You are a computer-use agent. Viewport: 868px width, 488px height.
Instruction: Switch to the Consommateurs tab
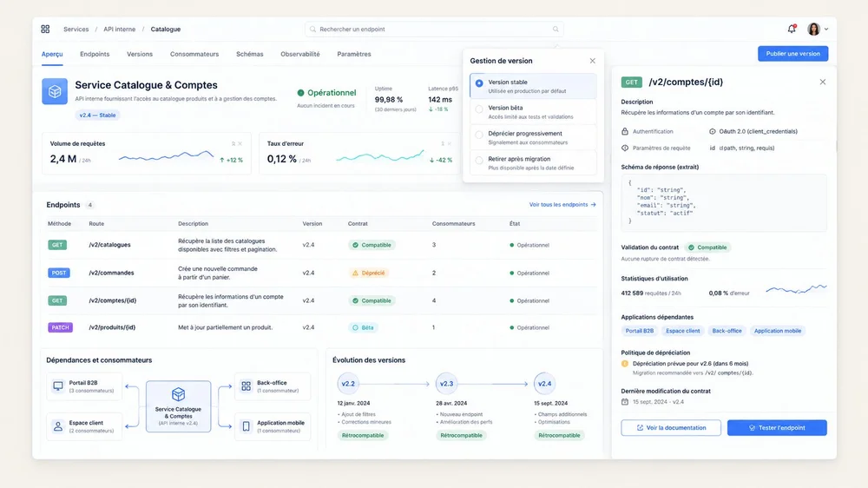coord(194,55)
